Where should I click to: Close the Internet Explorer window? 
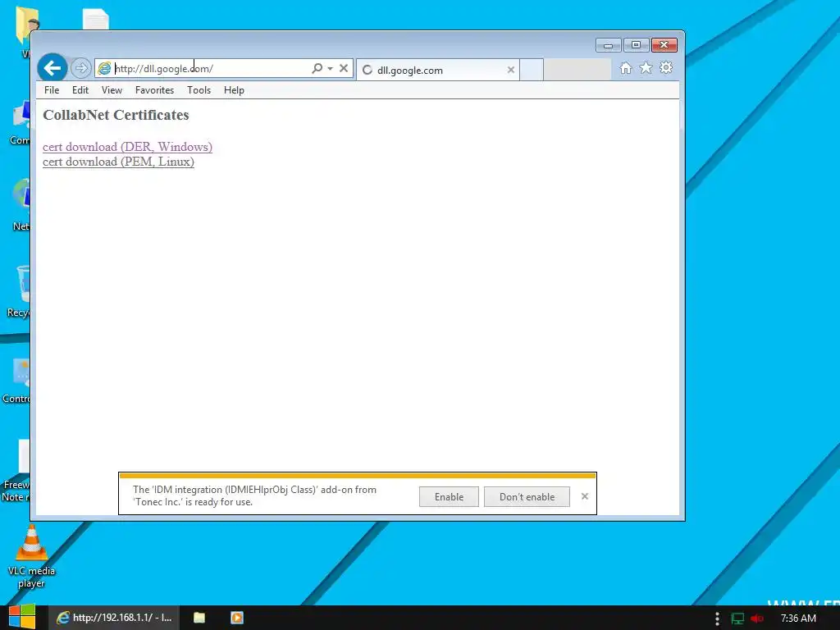pos(664,45)
